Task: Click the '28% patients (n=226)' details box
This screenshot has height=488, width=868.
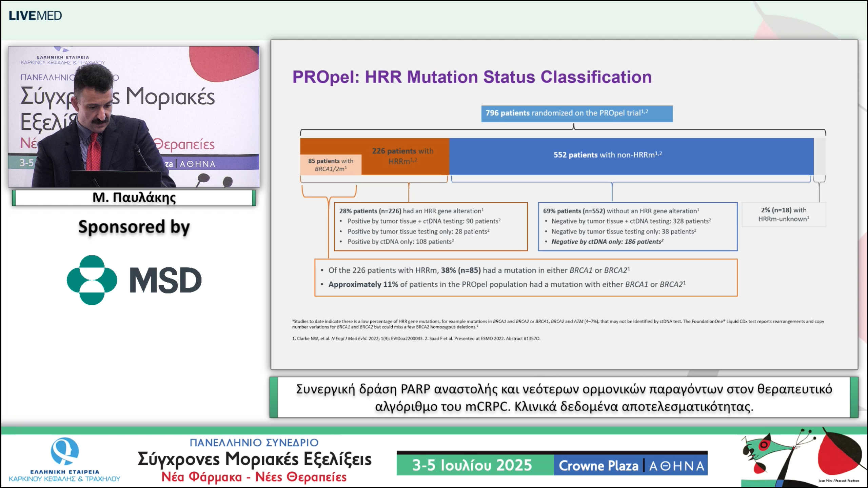Action: (x=431, y=226)
